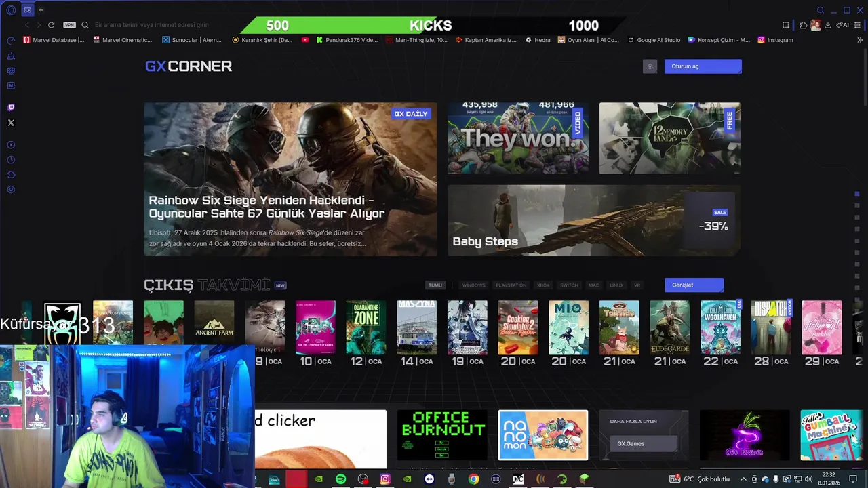Open the Office Burnout game tile
The image size is (868, 488).
point(442,435)
